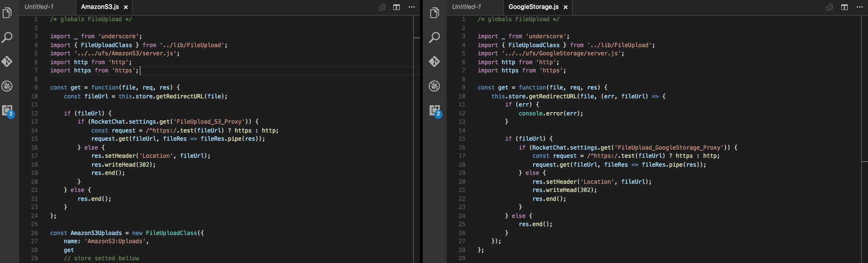
Task: Click 'FileUpload_GoogleStorage_Proxy' string in right editor
Action: (669, 148)
